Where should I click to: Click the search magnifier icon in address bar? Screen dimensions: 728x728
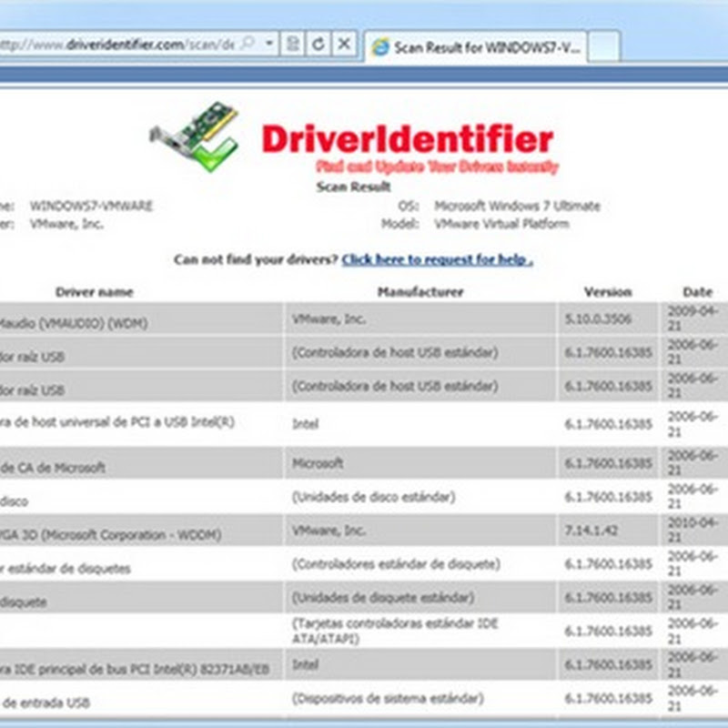coord(249,44)
